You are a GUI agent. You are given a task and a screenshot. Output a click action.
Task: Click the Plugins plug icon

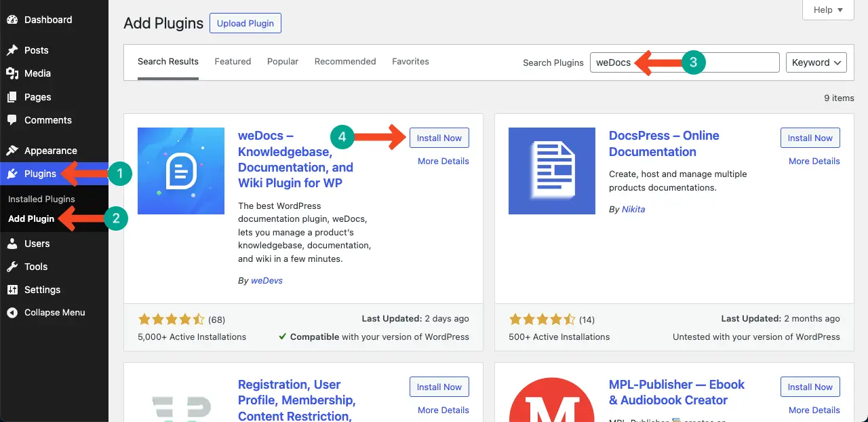point(12,174)
